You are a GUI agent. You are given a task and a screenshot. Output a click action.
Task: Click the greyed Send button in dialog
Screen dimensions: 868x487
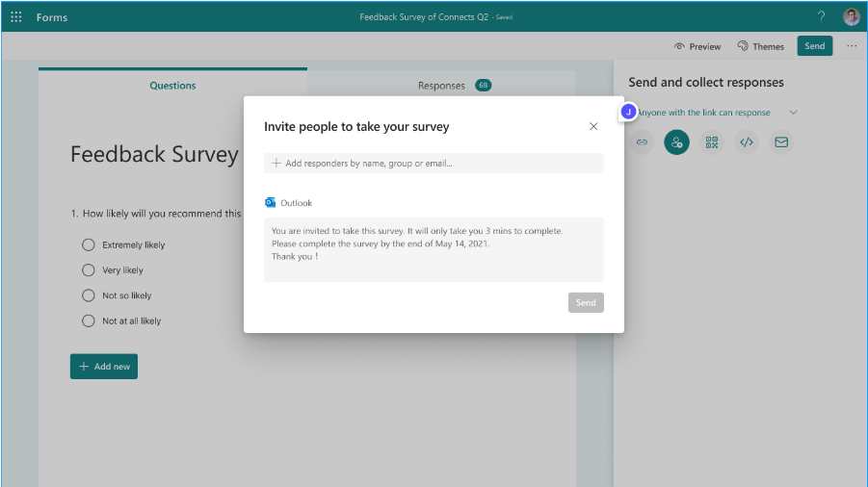coord(586,302)
